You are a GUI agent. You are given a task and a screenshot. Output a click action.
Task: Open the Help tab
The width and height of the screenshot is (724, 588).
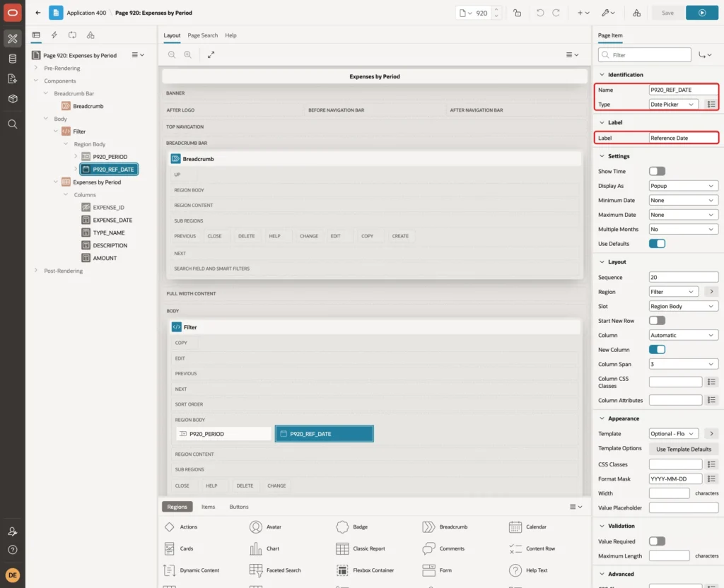click(230, 35)
